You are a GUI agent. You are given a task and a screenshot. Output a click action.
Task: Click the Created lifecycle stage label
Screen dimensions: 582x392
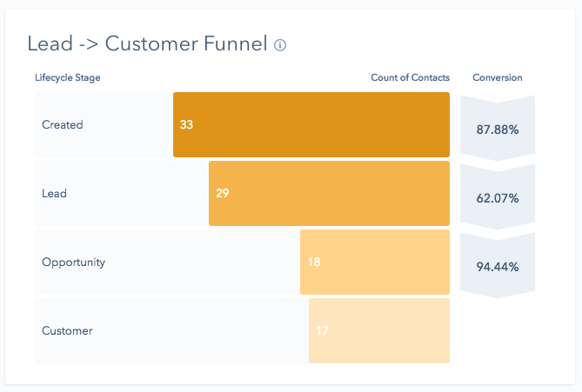coord(63,124)
